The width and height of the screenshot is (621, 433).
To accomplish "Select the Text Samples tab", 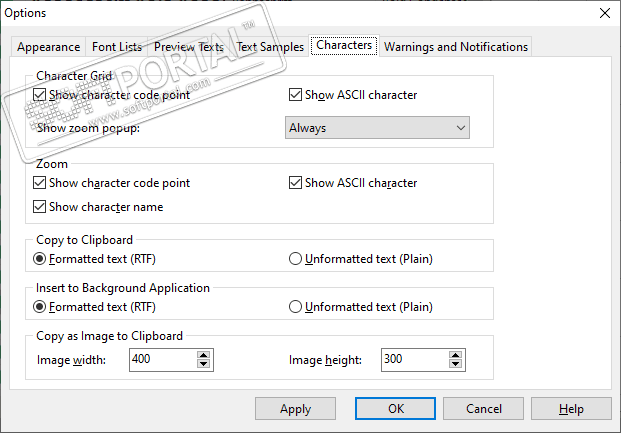I will coord(271,46).
